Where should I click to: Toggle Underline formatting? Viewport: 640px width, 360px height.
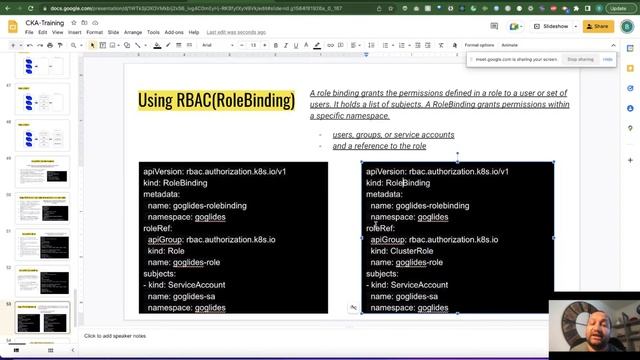pyautogui.click(x=296, y=45)
